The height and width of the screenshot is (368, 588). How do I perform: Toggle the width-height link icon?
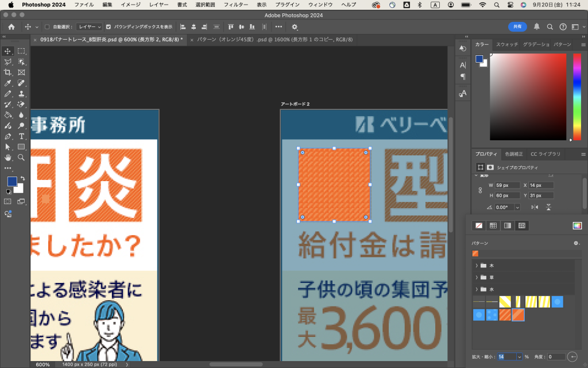[x=480, y=190]
